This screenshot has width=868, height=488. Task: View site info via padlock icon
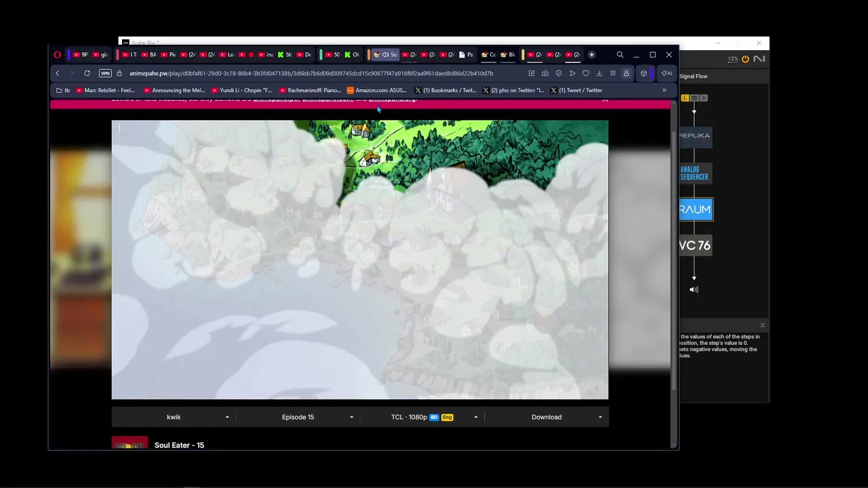pyautogui.click(x=119, y=73)
